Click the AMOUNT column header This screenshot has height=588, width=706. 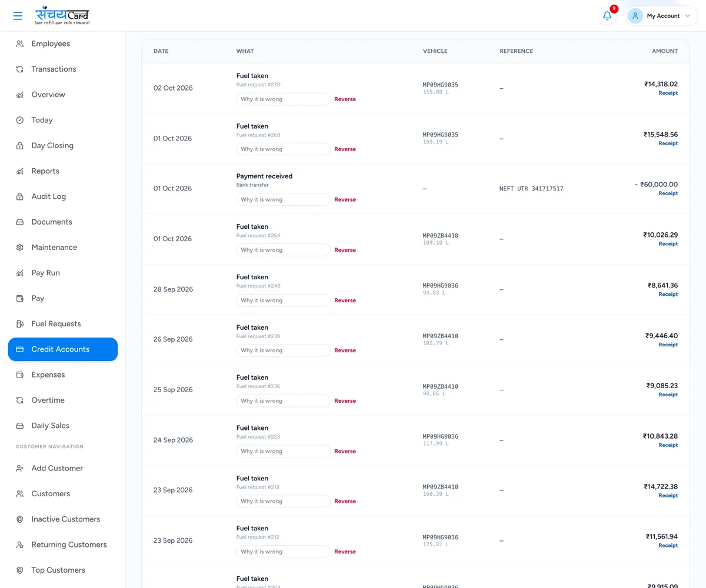click(665, 51)
